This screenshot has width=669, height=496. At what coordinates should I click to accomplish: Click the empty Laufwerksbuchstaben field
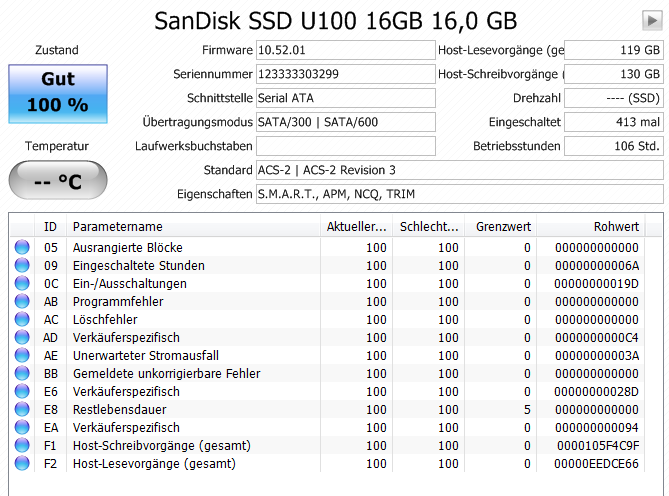tap(346, 146)
